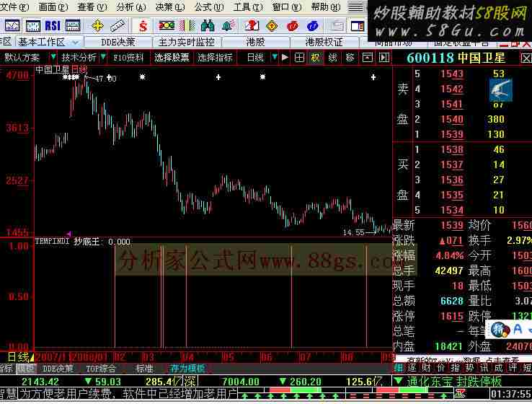The width and height of the screenshot is (532, 404).
Task: Open the 帮助(H) menu
Action: tap(326, 7)
